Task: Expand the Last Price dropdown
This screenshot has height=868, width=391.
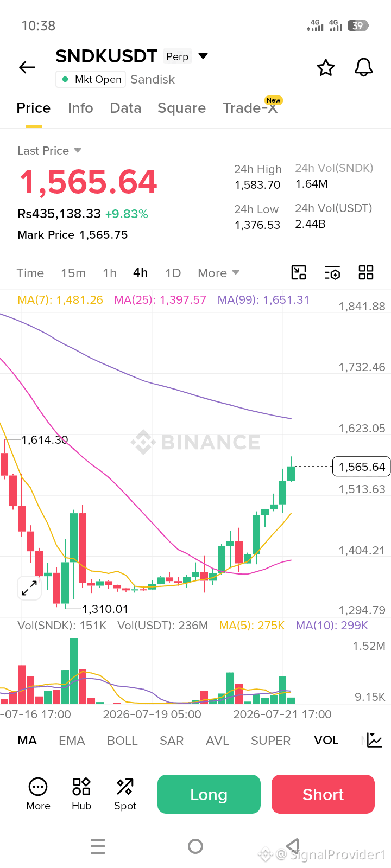Action: coord(78,150)
